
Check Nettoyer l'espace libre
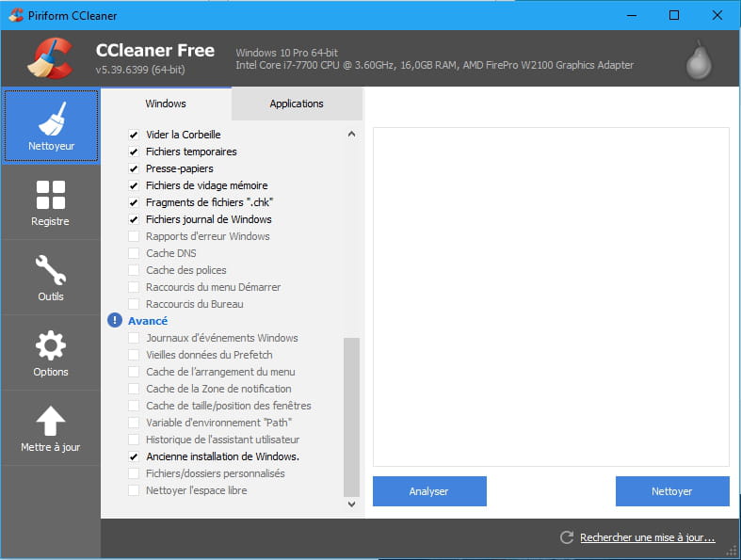[x=134, y=490]
